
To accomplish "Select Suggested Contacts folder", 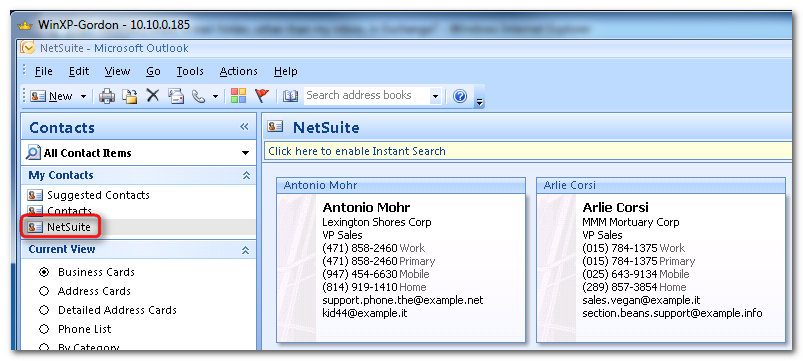I will tap(98, 195).
